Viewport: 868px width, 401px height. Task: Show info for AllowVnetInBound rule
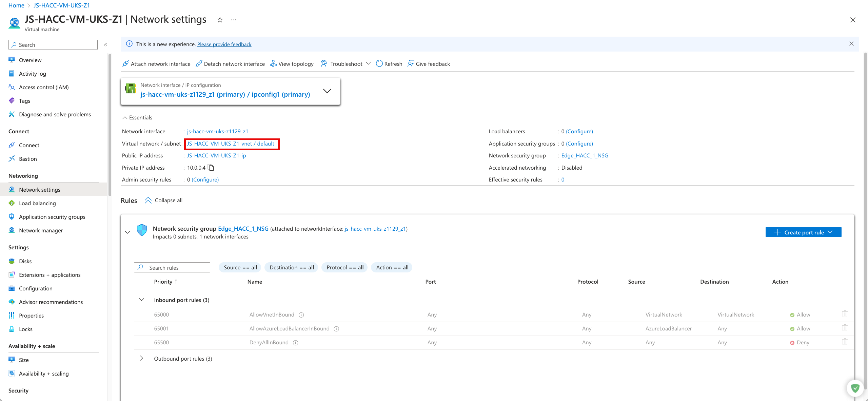click(x=301, y=315)
